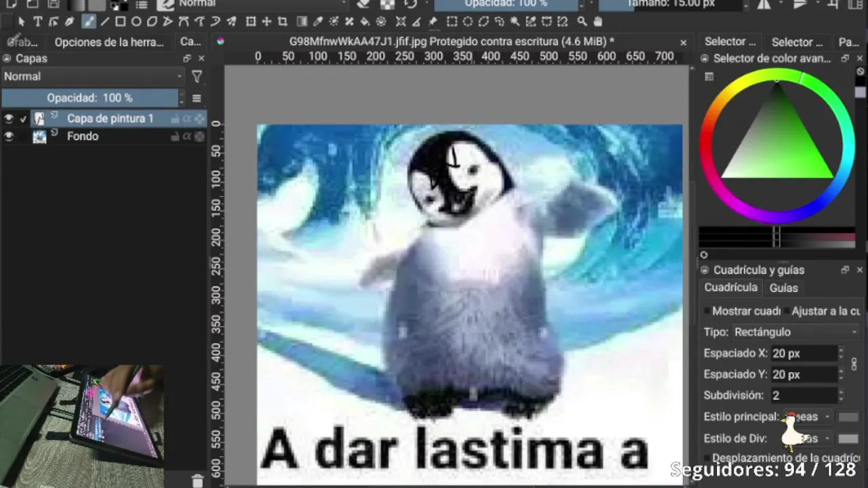The height and width of the screenshot is (488, 868).
Task: Hide the Capa de pintura 1 layer
Action: (x=9, y=119)
